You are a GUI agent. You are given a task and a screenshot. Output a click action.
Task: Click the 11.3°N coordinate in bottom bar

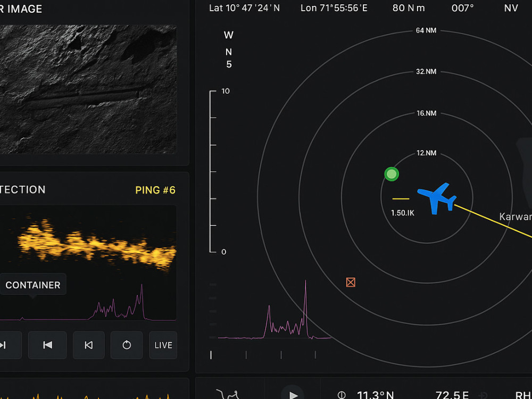375,395
